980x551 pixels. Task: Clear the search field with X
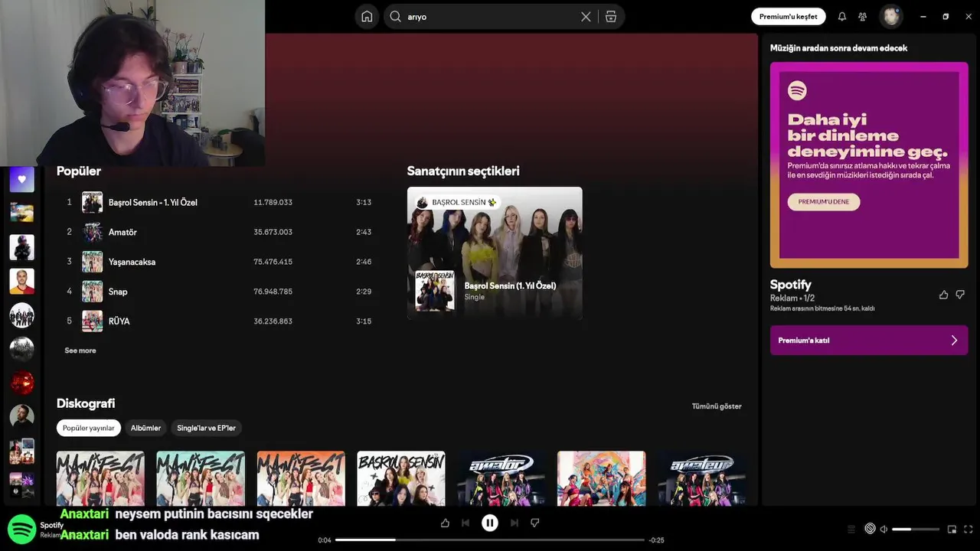[586, 17]
